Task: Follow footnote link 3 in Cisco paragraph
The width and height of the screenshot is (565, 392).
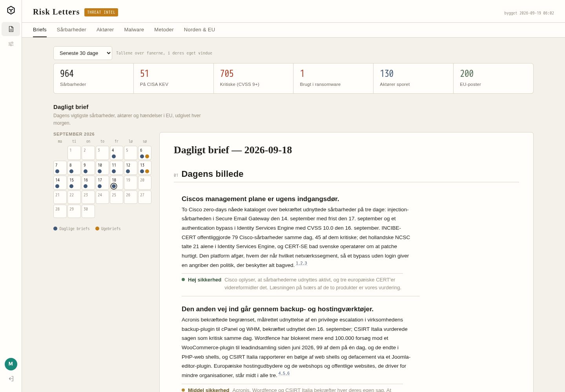Action: 306,263
